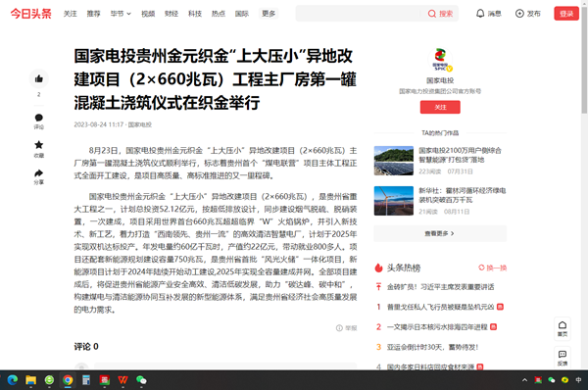This screenshot has height=390, width=588.
Task: Click the publish plus icon
Action: tap(519, 14)
